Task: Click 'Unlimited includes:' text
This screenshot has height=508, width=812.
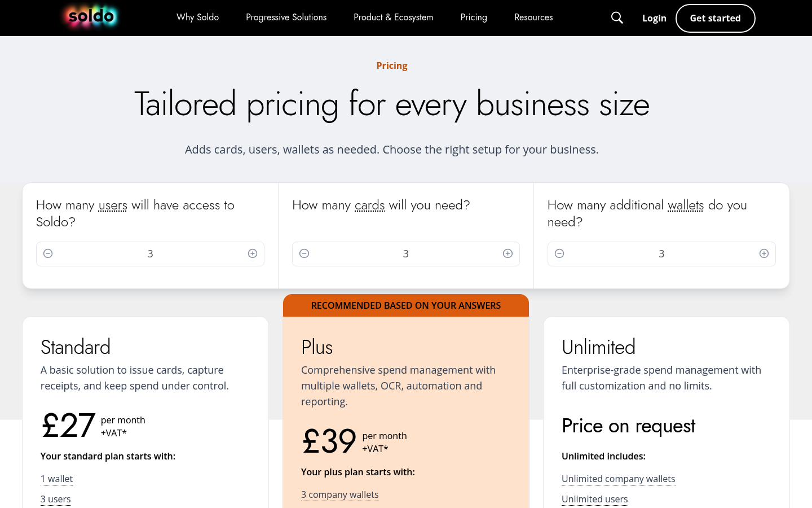Action: click(603, 456)
